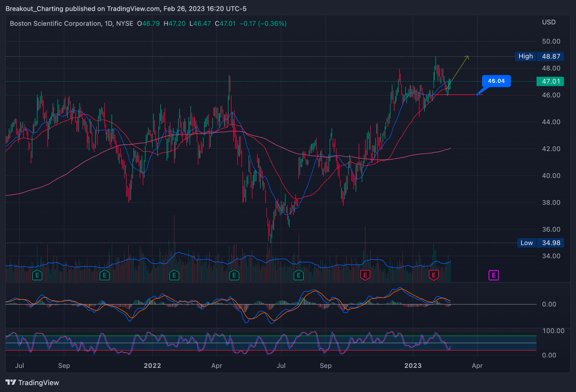Viewport: 576px width, 392px height.
Task: Select the 2023 label on the time axis
Action: pyautogui.click(x=413, y=365)
